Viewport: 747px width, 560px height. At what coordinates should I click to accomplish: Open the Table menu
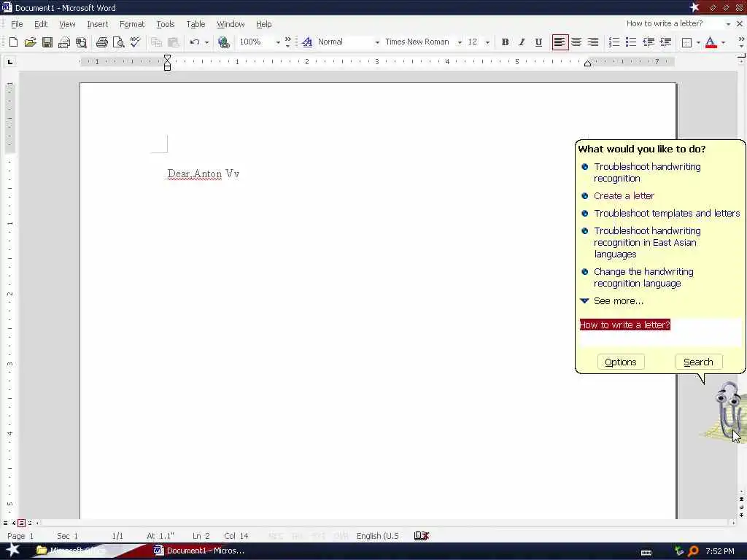(196, 24)
